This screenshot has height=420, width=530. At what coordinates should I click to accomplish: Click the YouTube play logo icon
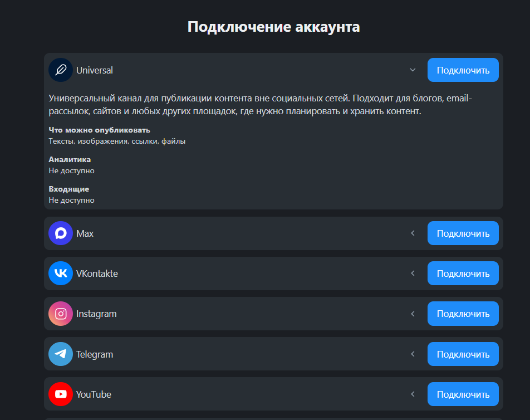click(61, 394)
